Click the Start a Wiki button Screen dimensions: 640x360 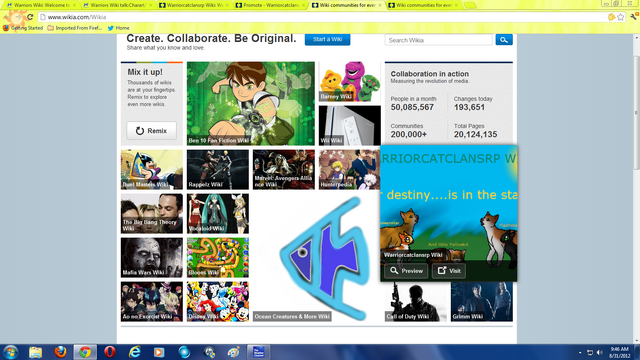point(327,39)
